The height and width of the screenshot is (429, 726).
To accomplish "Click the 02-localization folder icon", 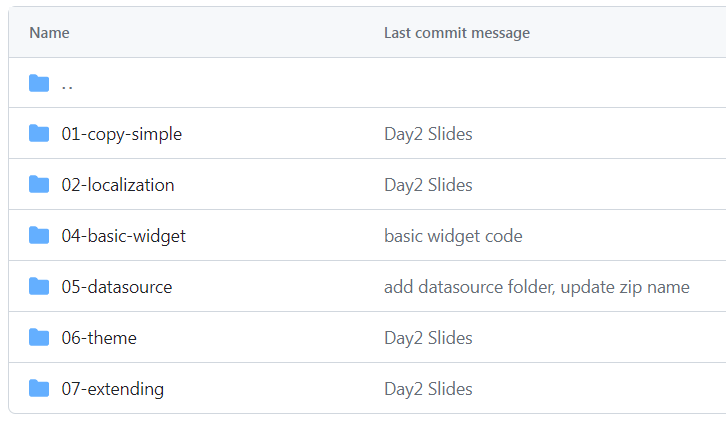I will pos(39,185).
